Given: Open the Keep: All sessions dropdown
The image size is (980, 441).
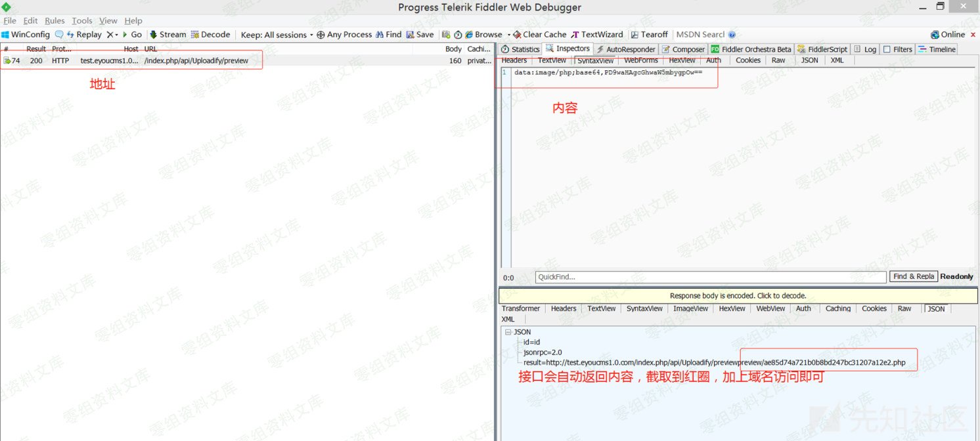Looking at the screenshot, I should click(277, 35).
